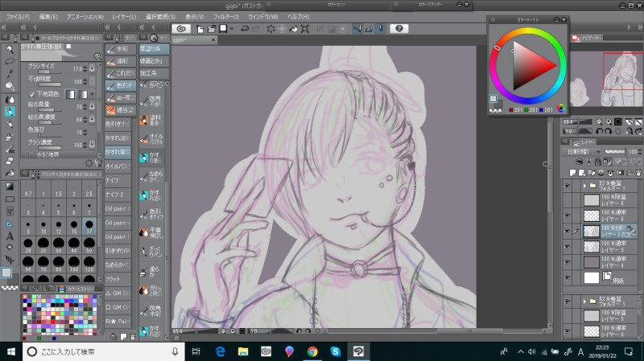Choose the brush tool highlighted in cyan
Viewport: 644px width, 361px height.
pyautogui.click(x=10, y=112)
